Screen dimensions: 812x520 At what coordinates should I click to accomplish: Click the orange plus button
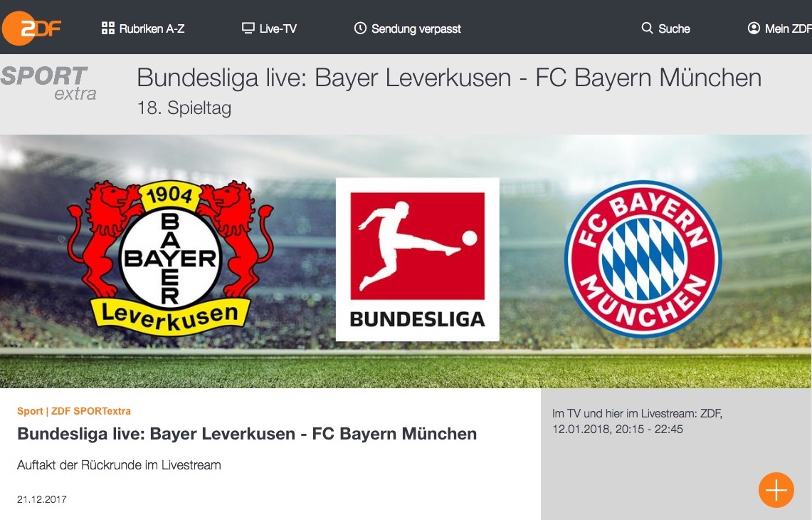(x=776, y=490)
